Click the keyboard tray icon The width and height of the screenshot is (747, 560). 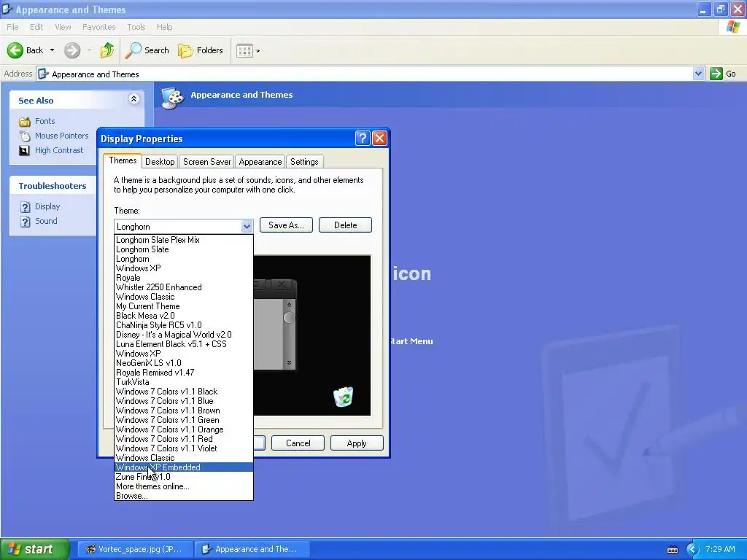pos(672,550)
